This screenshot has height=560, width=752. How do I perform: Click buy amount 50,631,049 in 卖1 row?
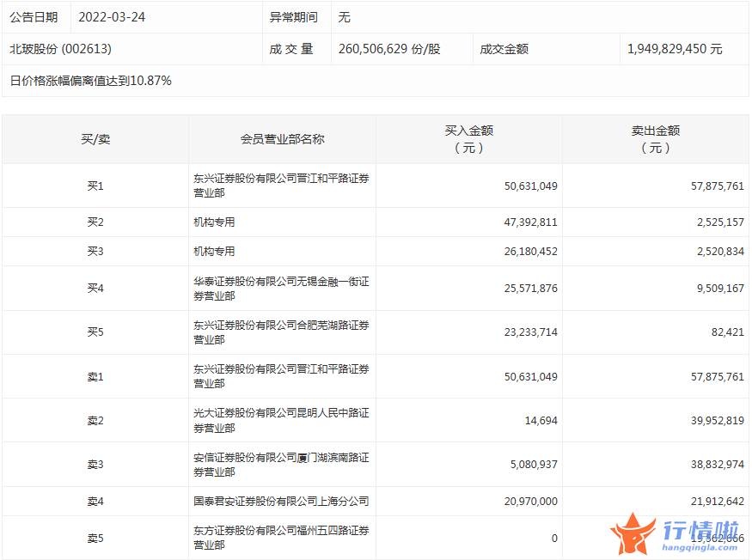530,377
